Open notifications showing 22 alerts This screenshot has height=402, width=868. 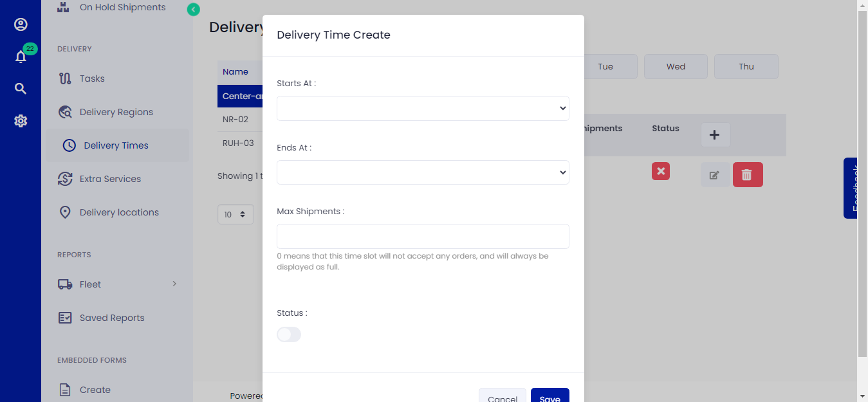21,56
